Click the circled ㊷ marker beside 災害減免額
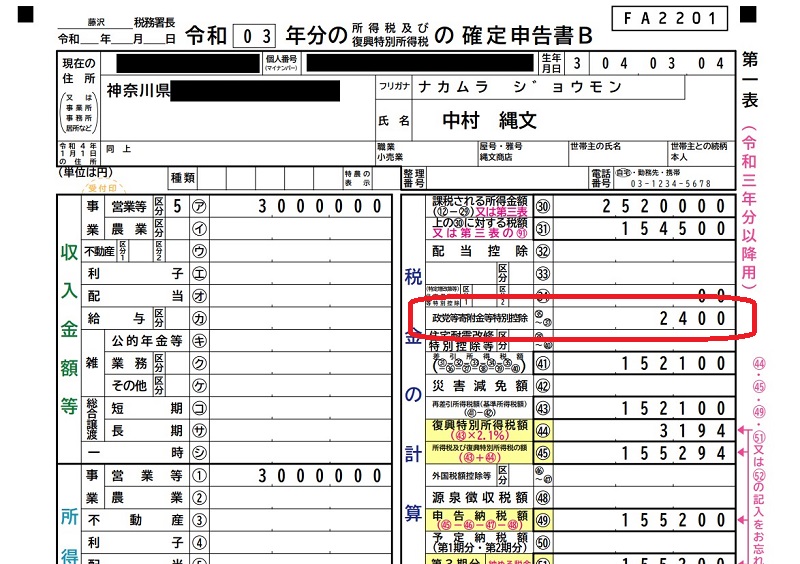 pos(544,386)
